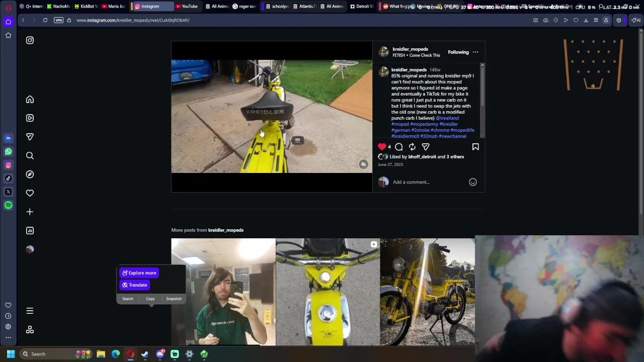
Task: Open the three-dot post options menu
Action: (475, 52)
